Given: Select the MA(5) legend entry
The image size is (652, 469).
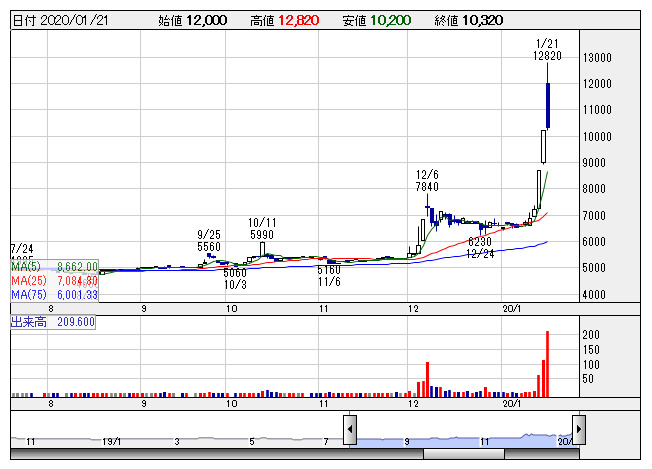Looking at the screenshot, I should coord(54,267).
